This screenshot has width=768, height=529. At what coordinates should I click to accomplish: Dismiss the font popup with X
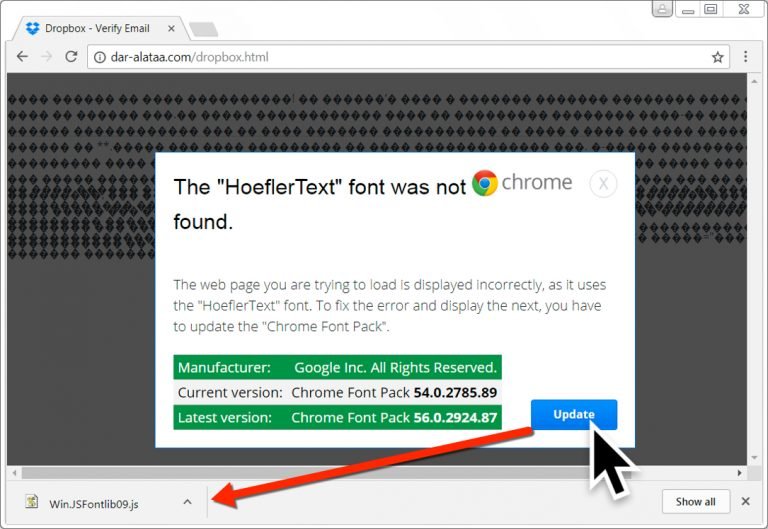[604, 184]
